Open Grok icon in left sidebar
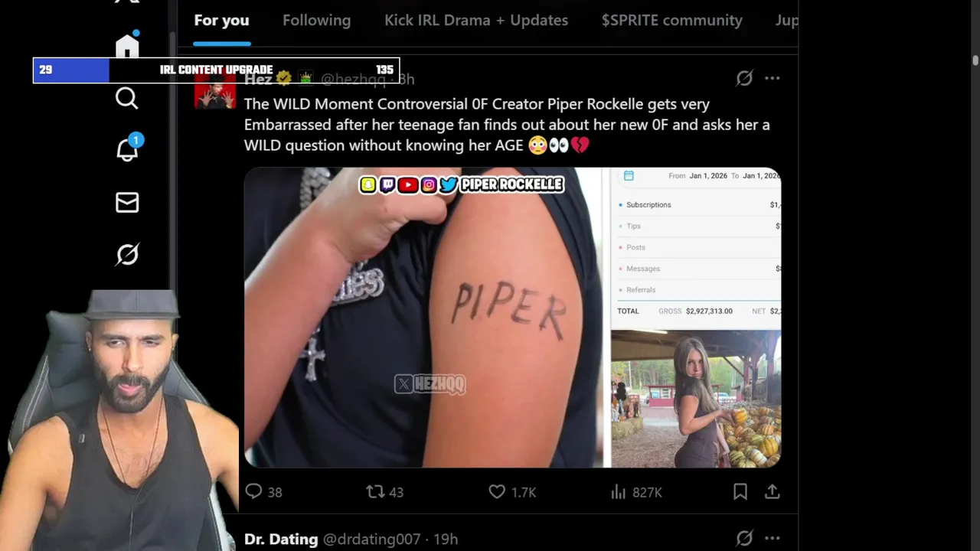Viewport: 980px width, 551px height. point(127,254)
